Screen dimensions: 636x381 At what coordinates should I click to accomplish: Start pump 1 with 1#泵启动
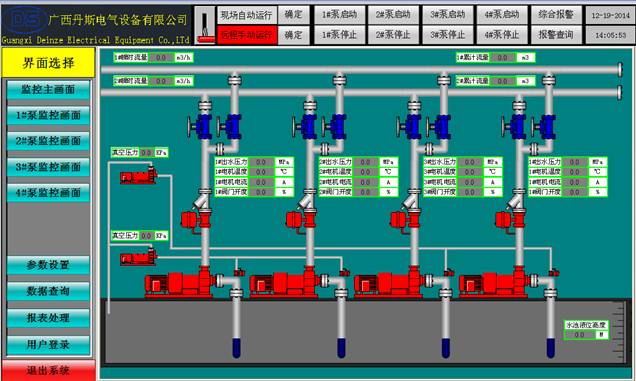[339, 15]
